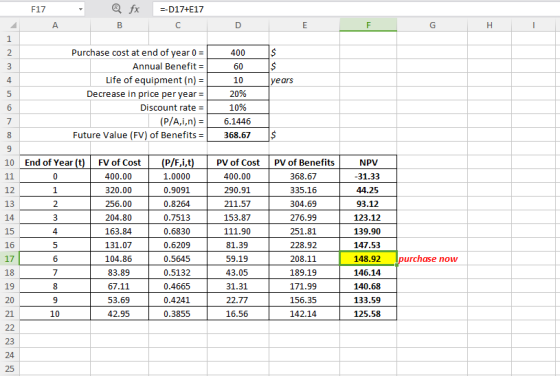Click the NPV value 139.90
This screenshot has height=376, width=560.
[x=368, y=231]
